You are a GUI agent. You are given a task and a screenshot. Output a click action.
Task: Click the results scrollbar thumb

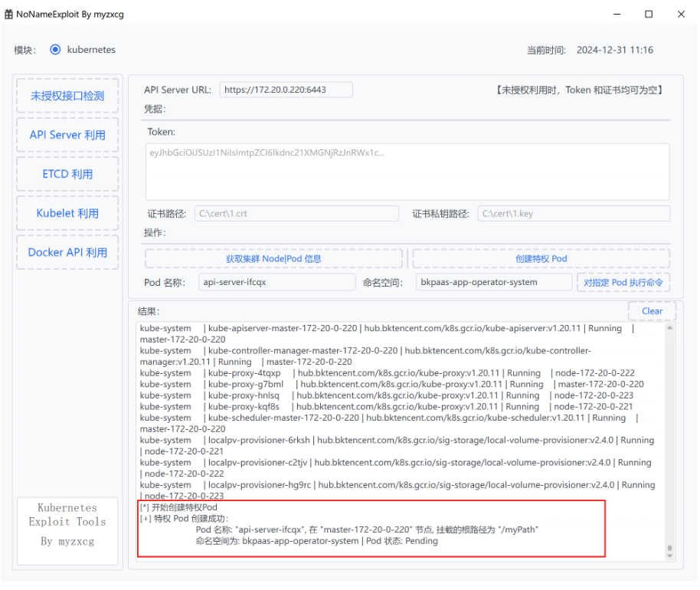pyautogui.click(x=669, y=548)
